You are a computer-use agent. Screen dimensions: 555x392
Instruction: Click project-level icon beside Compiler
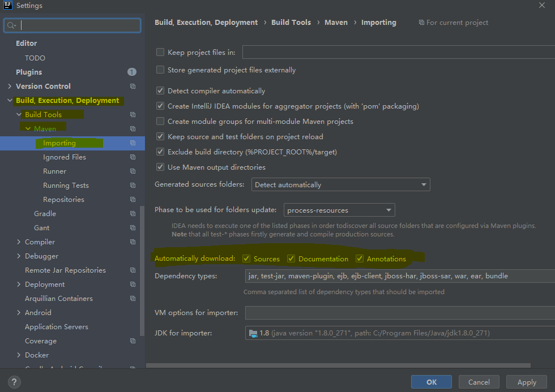click(x=133, y=242)
